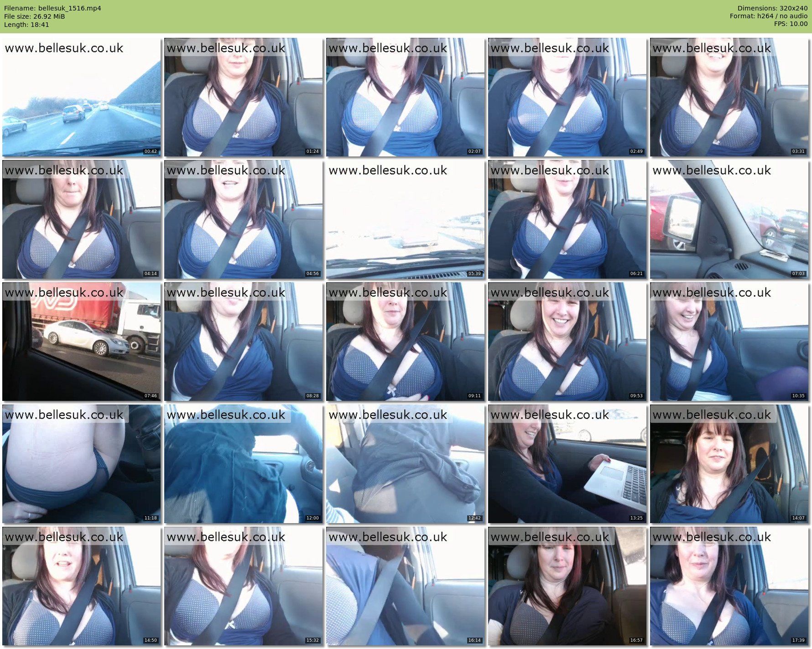
Task: Select the frame at 12:00
Action: 244,464
